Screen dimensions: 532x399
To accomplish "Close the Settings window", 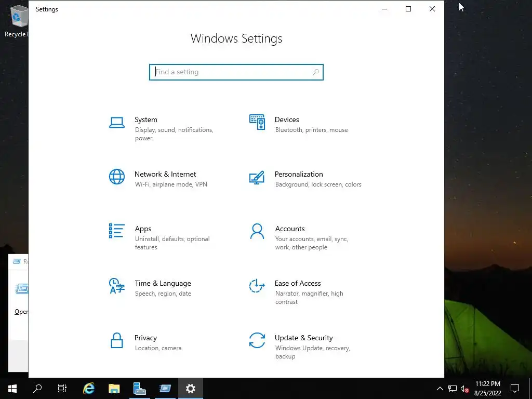I will click(432, 9).
